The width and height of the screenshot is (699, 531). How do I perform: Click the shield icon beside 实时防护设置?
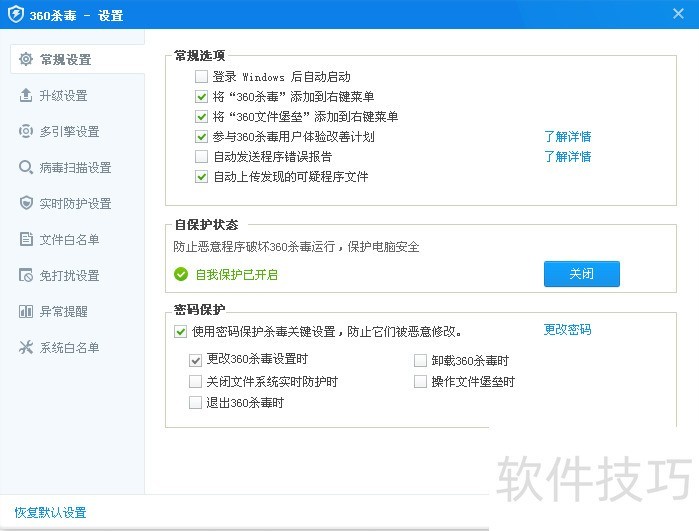coord(26,203)
